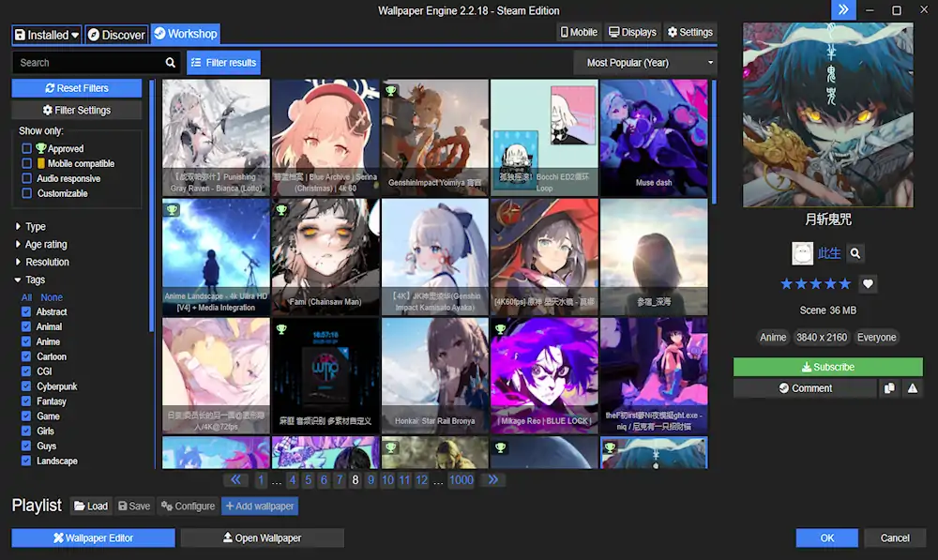Uncheck the Cartoon tag
This screenshot has width=938, height=560.
26,356
